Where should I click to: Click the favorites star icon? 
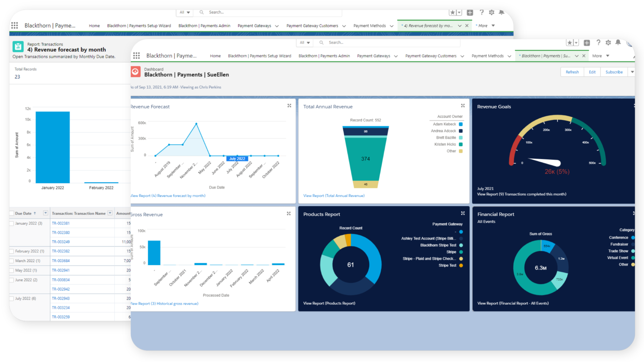click(x=570, y=42)
